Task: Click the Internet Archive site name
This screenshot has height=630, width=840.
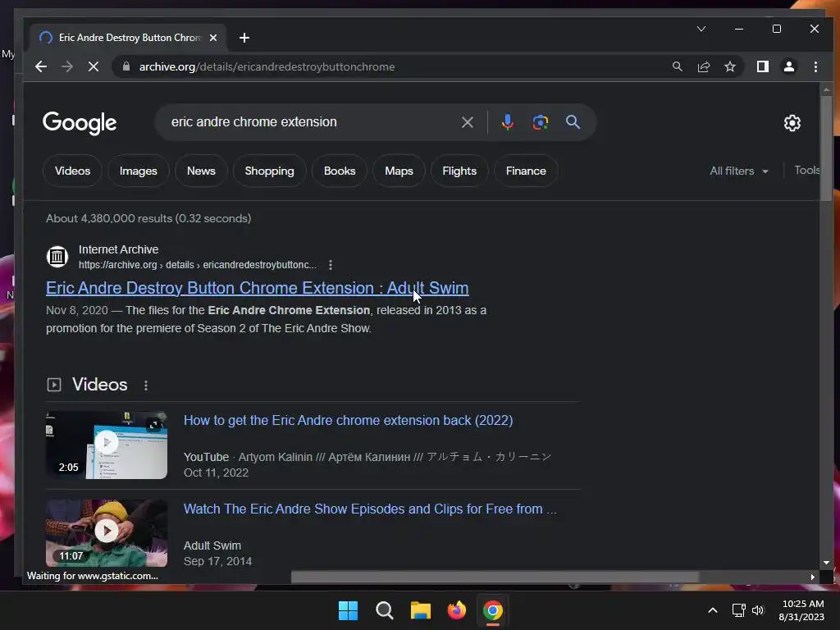Action: point(118,249)
